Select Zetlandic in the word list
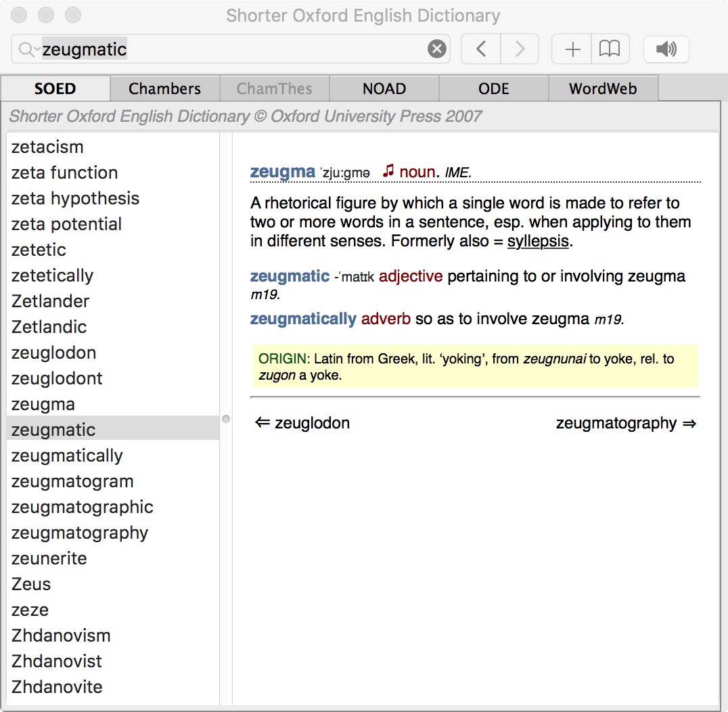 click(x=113, y=327)
